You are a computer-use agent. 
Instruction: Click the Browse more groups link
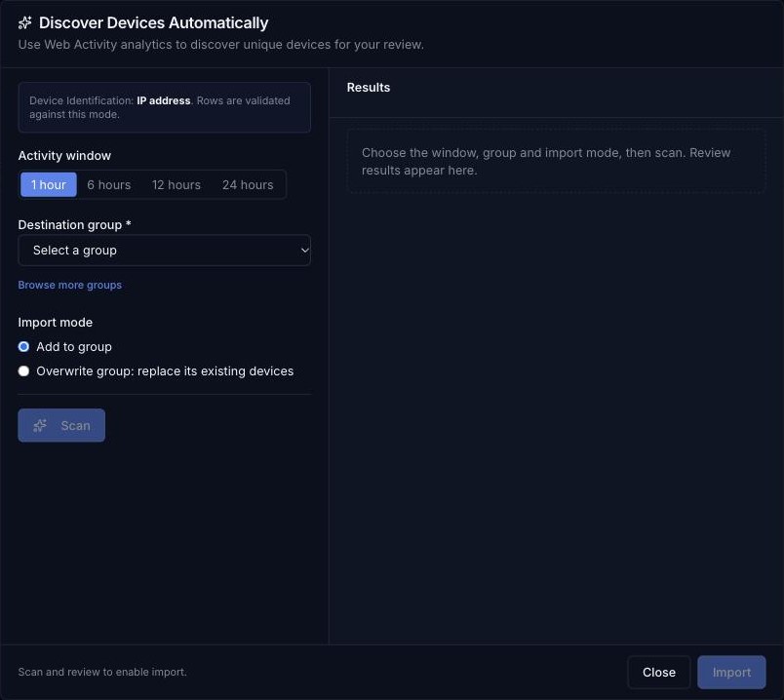[x=70, y=285]
